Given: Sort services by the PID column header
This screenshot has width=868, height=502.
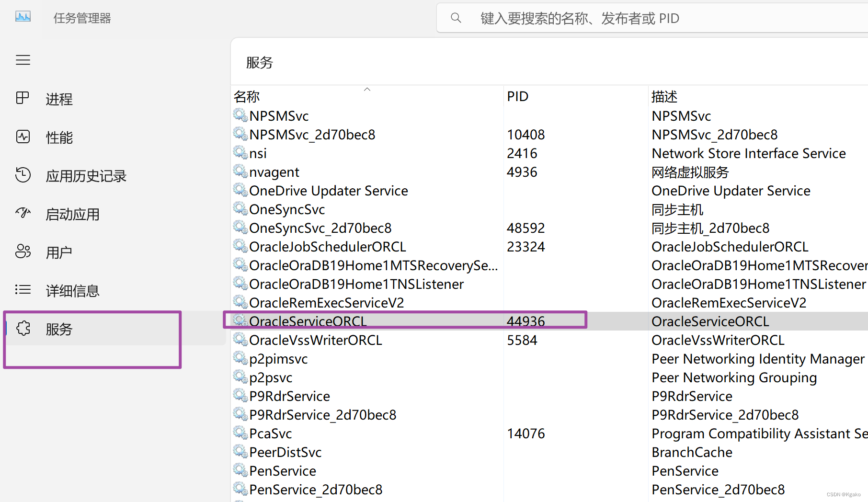Looking at the screenshot, I should click(518, 96).
